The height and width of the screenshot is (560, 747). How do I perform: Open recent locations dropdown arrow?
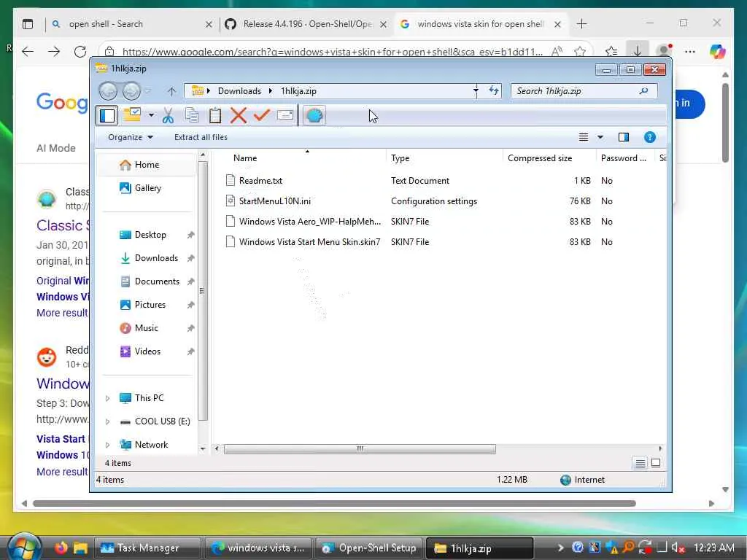pos(147,91)
